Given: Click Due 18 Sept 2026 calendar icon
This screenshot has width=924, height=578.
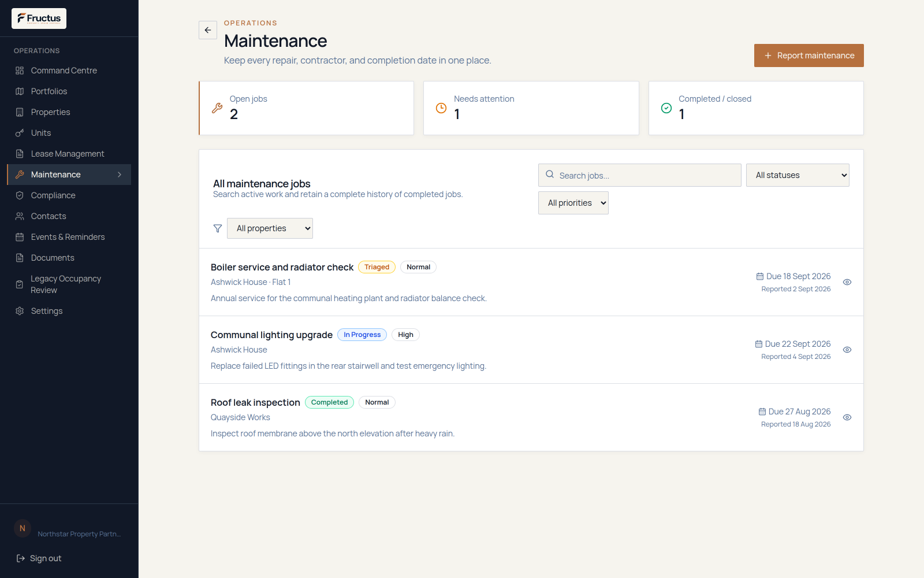Looking at the screenshot, I should coord(760,276).
